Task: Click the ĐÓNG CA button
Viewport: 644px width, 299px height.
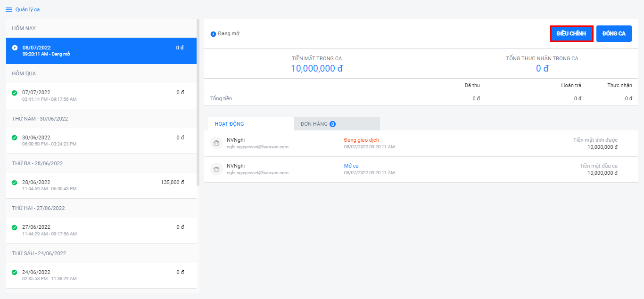Action: [x=614, y=33]
